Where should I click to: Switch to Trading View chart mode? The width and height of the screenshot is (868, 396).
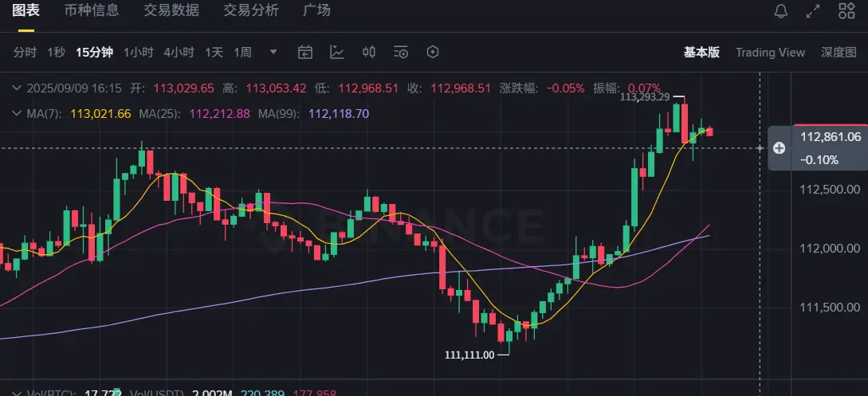(770, 53)
